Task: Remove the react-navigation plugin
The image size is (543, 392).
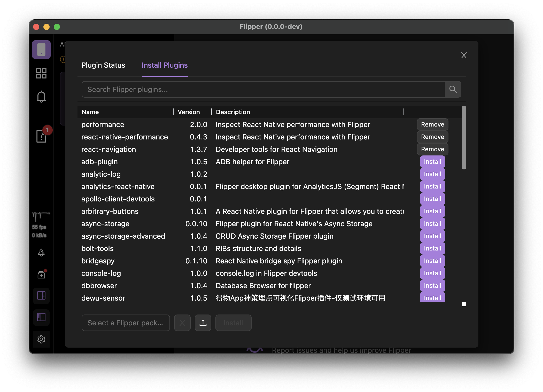Action: point(432,149)
